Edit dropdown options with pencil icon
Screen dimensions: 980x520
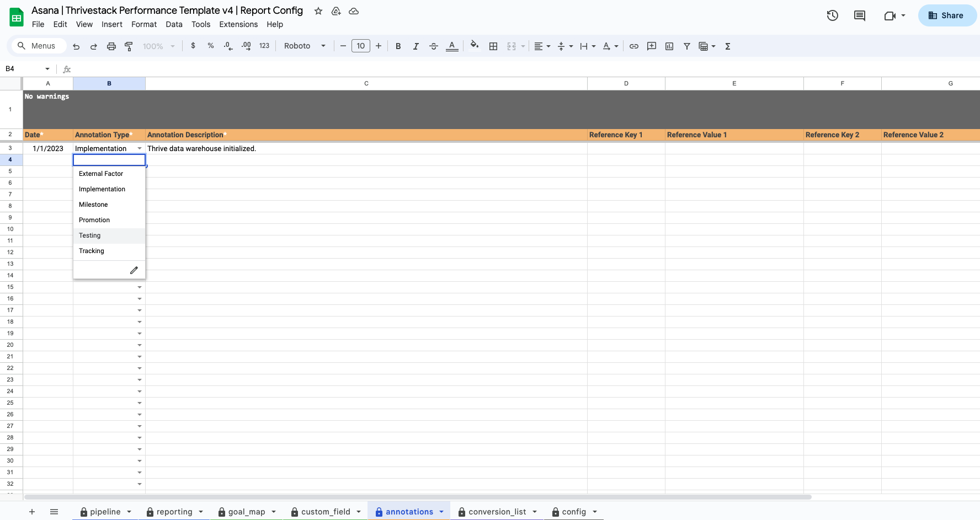134,270
